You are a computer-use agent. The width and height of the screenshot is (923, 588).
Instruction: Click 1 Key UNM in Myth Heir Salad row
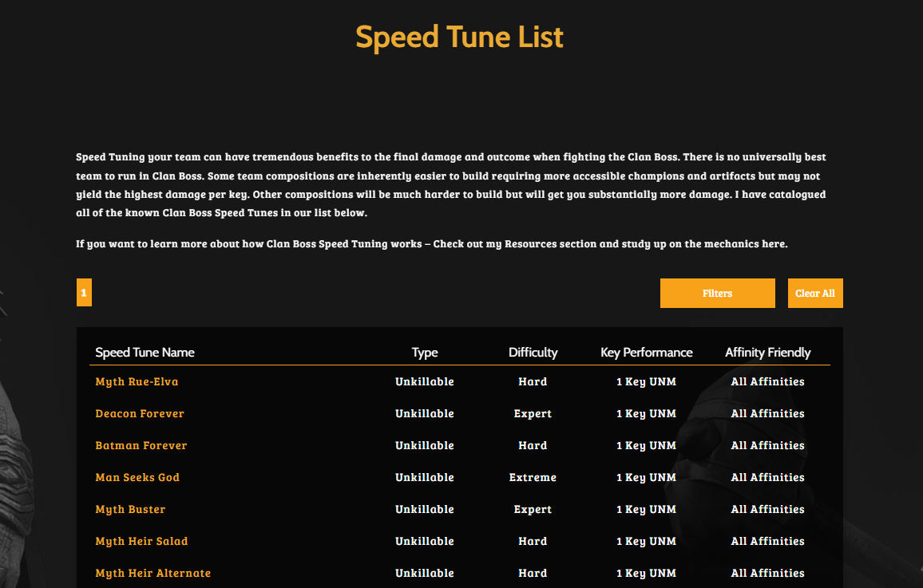tap(646, 541)
